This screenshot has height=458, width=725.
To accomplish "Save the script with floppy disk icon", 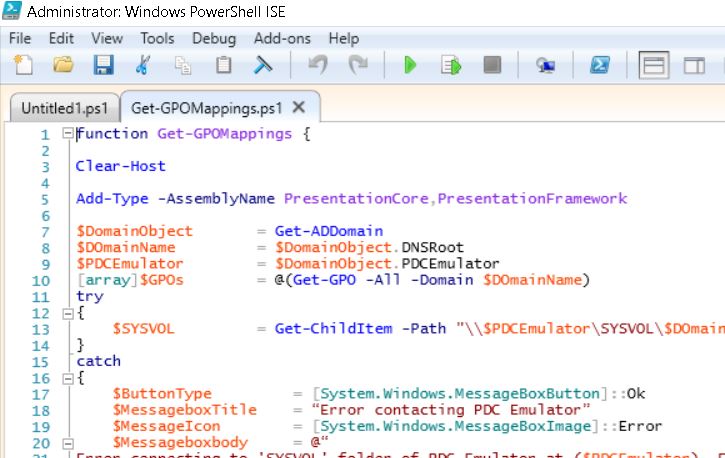I will click(x=104, y=65).
